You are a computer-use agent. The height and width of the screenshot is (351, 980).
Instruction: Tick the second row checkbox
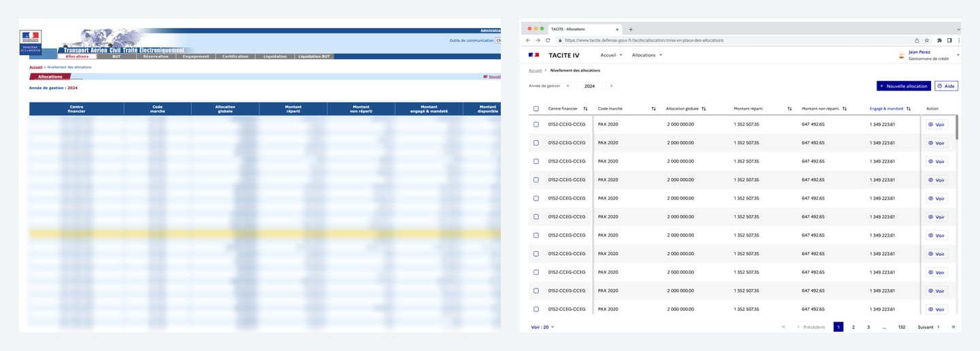[536, 143]
